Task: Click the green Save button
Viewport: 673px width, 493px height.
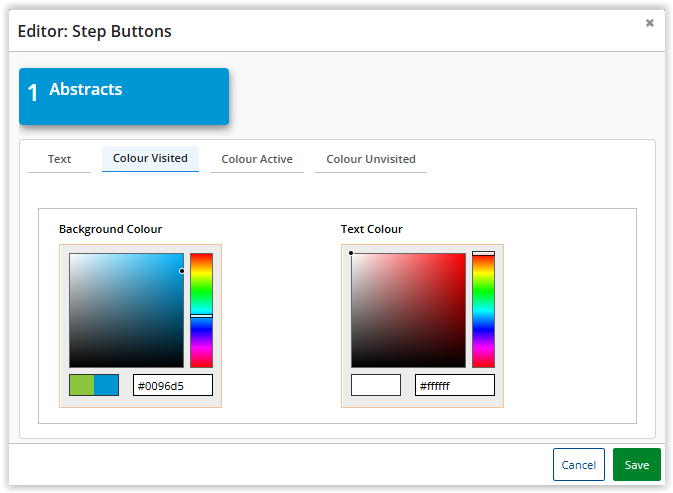Action: [636, 465]
